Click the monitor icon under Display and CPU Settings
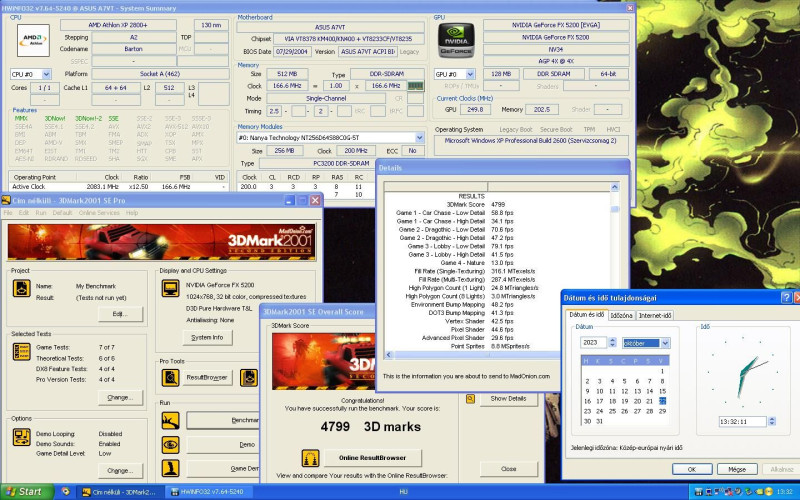800x500 pixels. 170,288
